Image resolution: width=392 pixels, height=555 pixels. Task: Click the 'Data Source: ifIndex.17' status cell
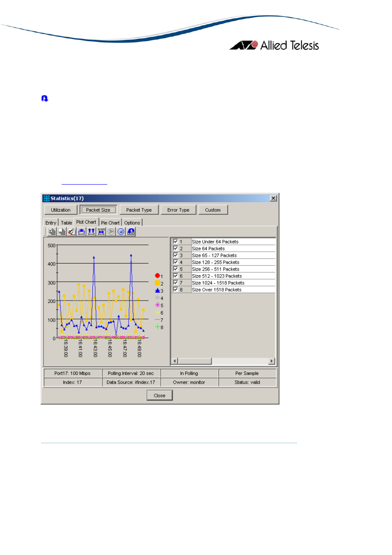pos(131,382)
